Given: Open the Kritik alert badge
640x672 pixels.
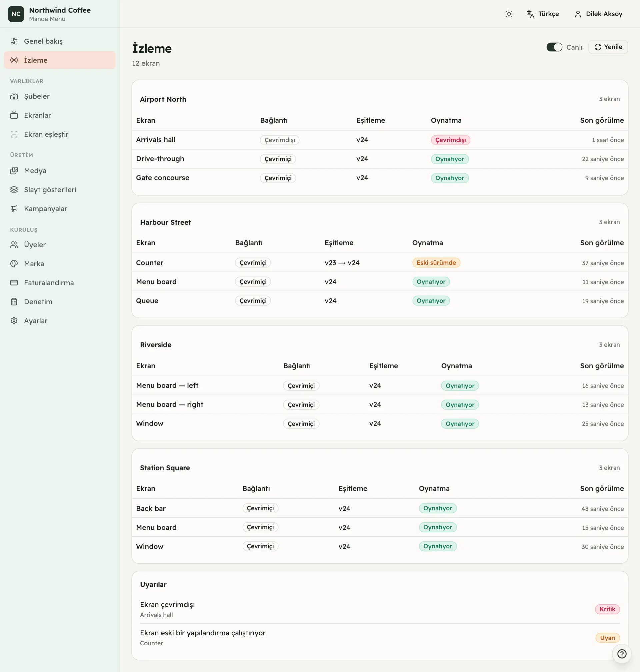Looking at the screenshot, I should 607,609.
